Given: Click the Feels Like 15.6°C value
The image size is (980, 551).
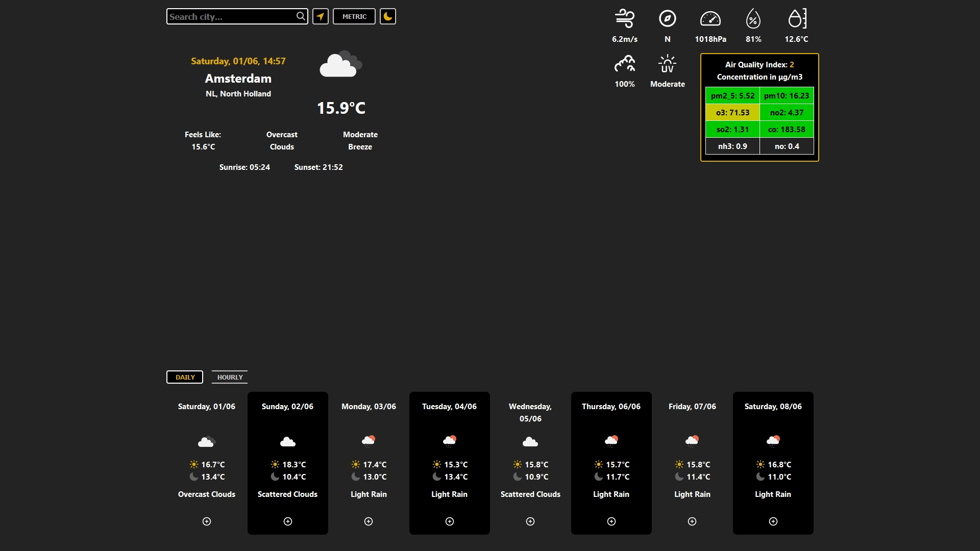Looking at the screenshot, I should (x=203, y=146).
